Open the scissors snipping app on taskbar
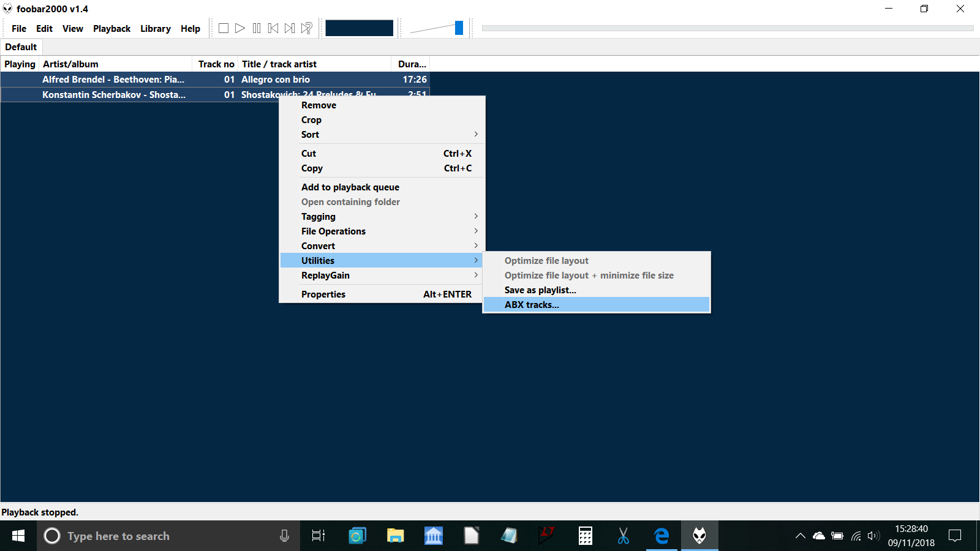Viewport: 980px width, 551px height. pyautogui.click(x=623, y=536)
